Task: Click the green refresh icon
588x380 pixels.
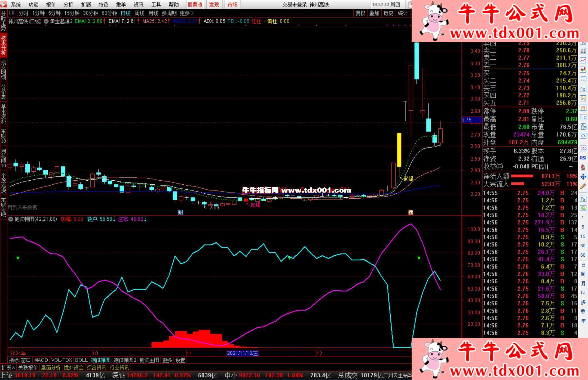Action: (x=583, y=208)
